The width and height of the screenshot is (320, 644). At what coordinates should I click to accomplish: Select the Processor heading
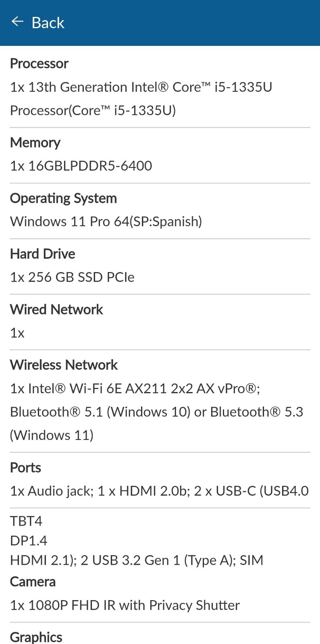coord(39,64)
